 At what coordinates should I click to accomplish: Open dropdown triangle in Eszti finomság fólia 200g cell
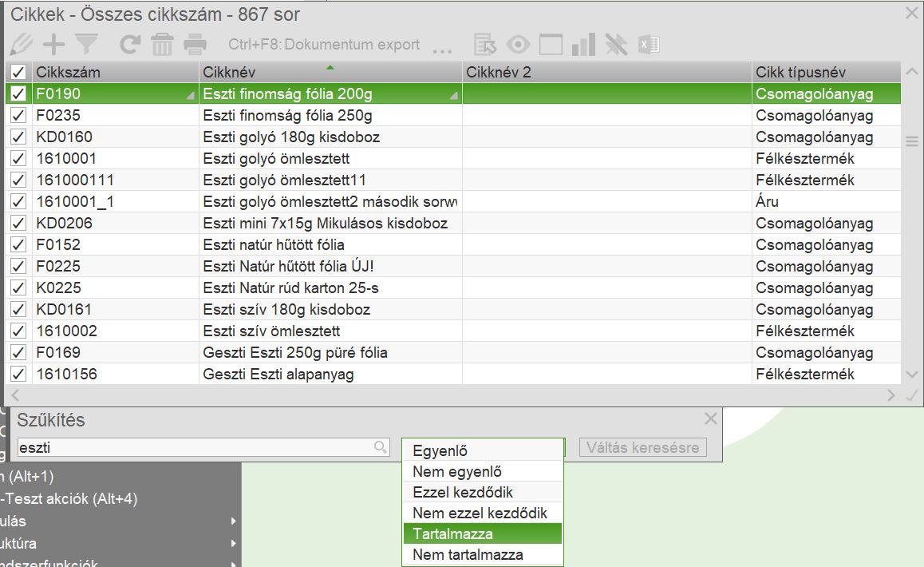tap(454, 96)
